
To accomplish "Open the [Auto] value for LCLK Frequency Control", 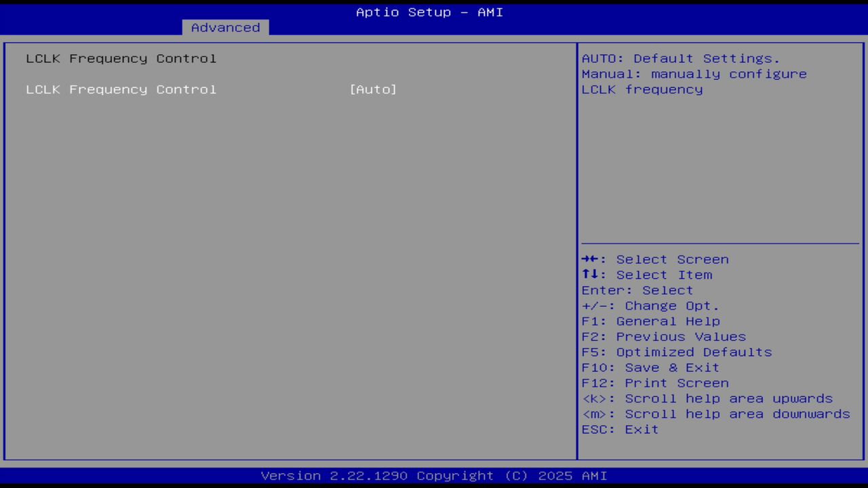I will coord(373,89).
